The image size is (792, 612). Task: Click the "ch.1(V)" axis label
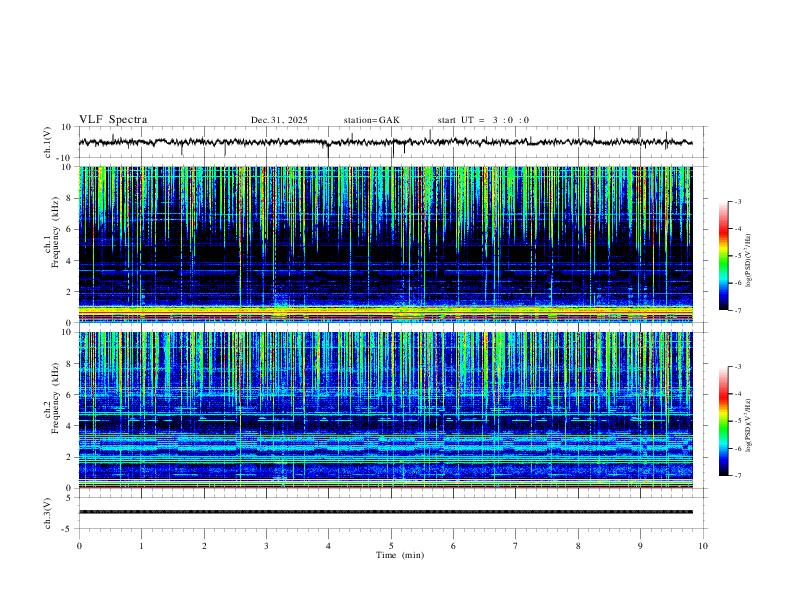48,142
